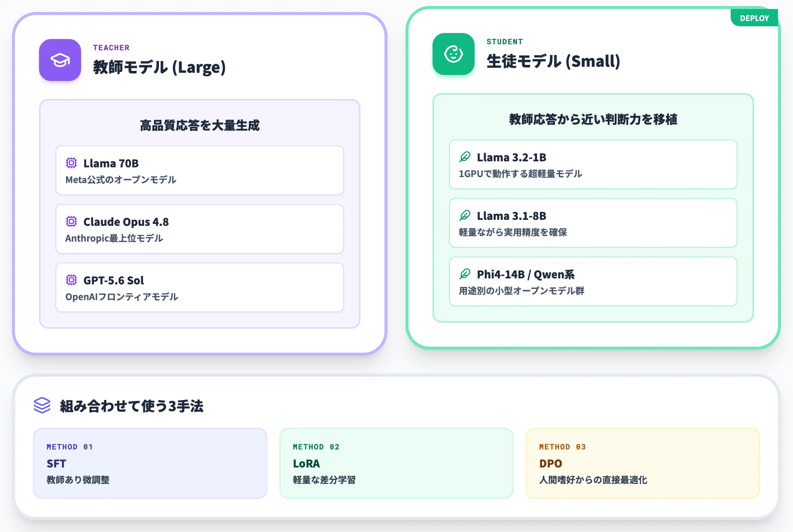Image resolution: width=793 pixels, height=532 pixels.
Task: Click the description Anthropic最上位モデル
Action: (114, 238)
